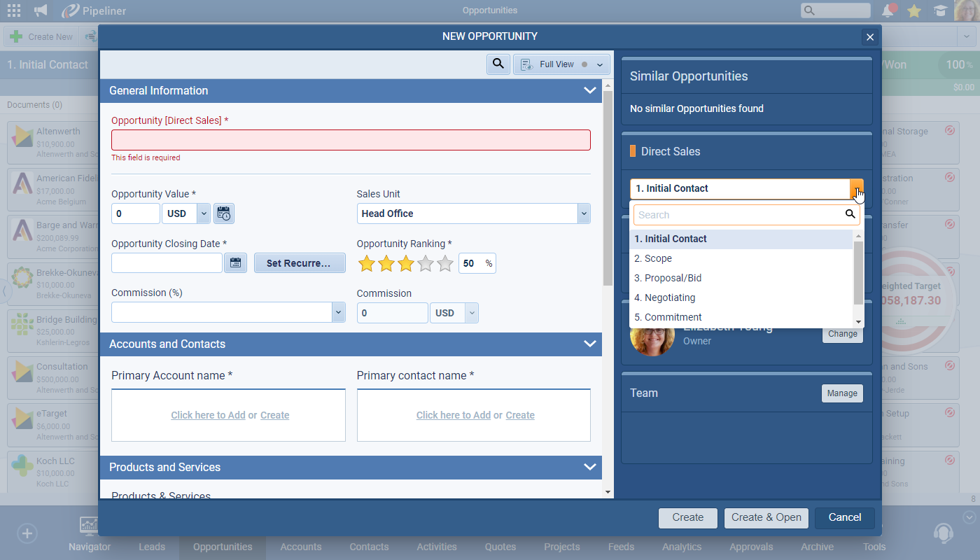This screenshot has width=980, height=560.
Task: Open the Sales Unit dropdown
Action: 583,213
